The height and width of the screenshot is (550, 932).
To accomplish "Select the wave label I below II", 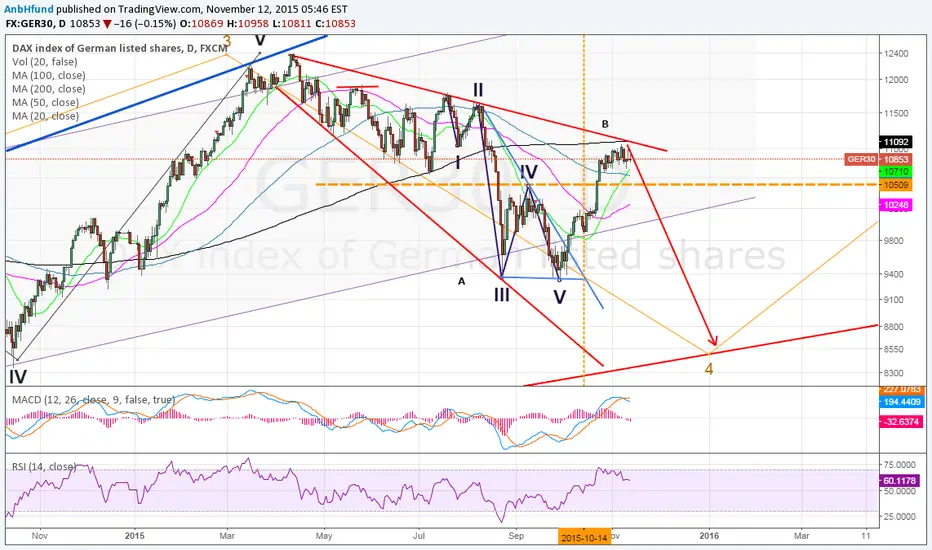I will click(458, 162).
